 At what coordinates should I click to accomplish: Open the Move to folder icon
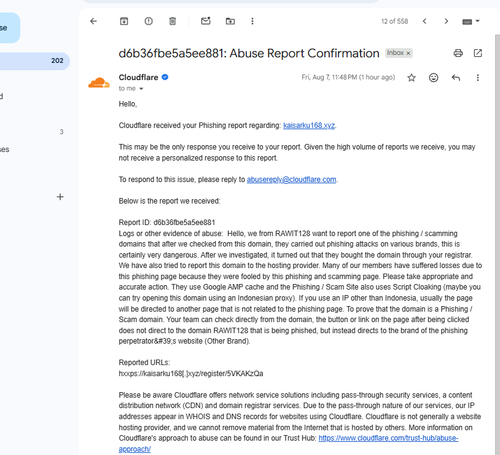[x=230, y=21]
